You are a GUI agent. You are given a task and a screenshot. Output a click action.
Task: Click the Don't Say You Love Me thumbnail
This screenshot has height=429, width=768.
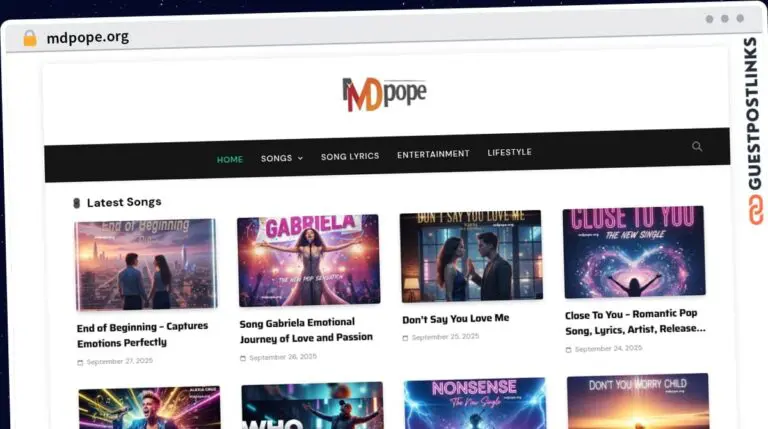coord(471,256)
